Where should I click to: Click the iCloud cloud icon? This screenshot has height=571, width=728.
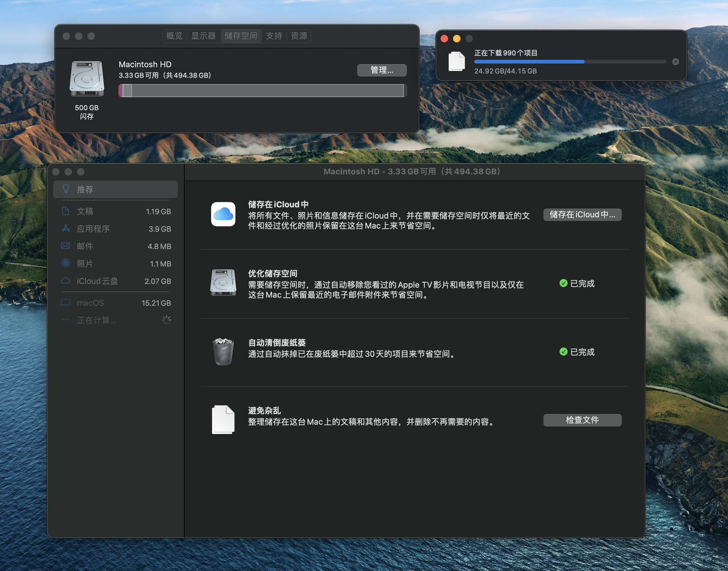tap(223, 214)
